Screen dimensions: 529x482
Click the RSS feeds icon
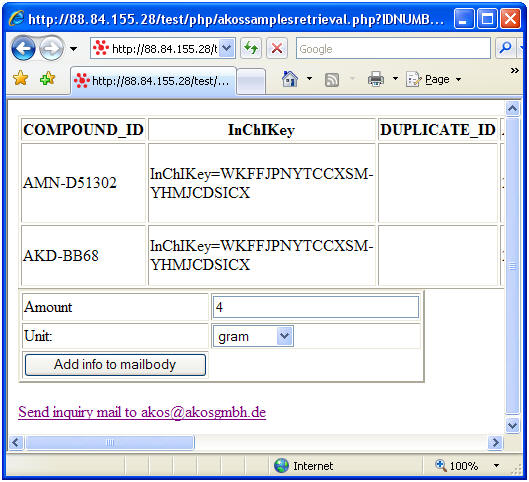(x=332, y=80)
